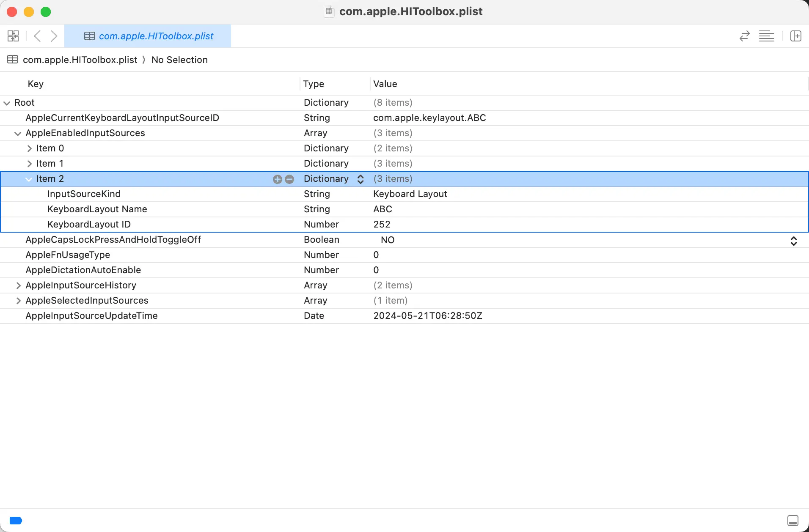Open the Dictionary type popup for Item 2
Image resolution: width=809 pixels, height=532 pixels.
(360, 179)
